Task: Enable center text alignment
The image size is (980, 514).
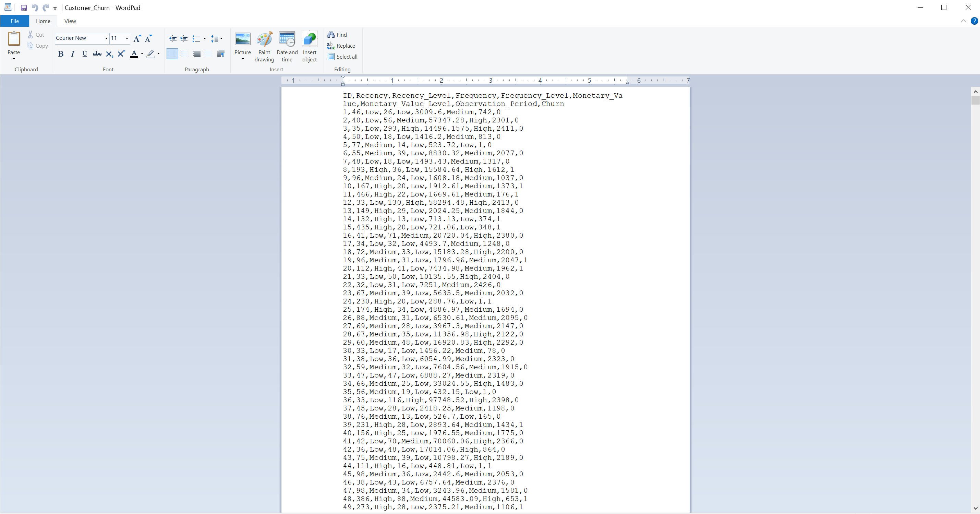Action: click(x=184, y=54)
